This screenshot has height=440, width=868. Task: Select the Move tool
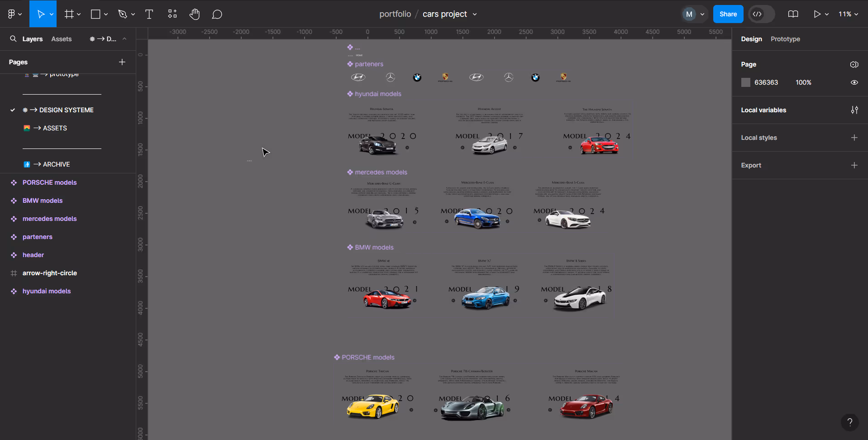click(x=41, y=14)
